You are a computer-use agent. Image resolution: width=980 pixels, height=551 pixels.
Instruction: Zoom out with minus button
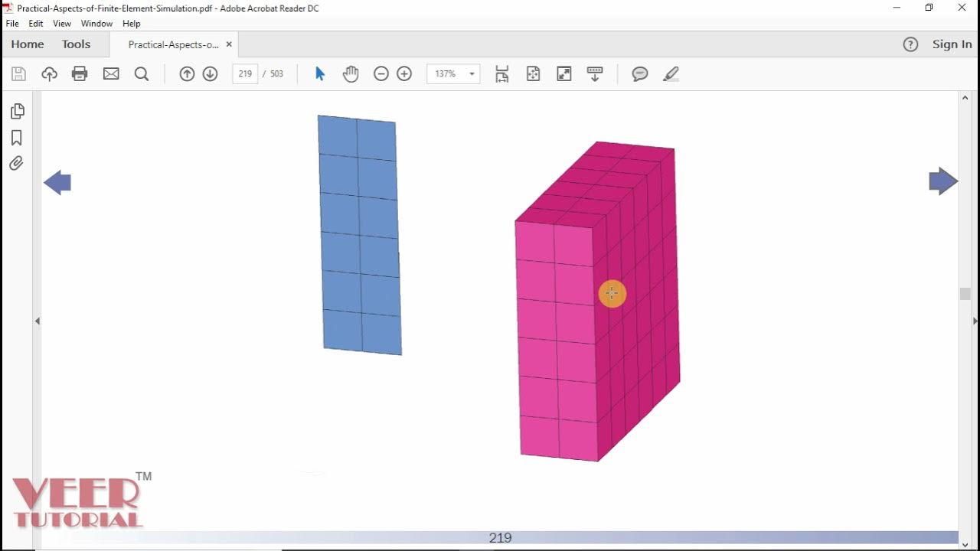[x=381, y=74]
